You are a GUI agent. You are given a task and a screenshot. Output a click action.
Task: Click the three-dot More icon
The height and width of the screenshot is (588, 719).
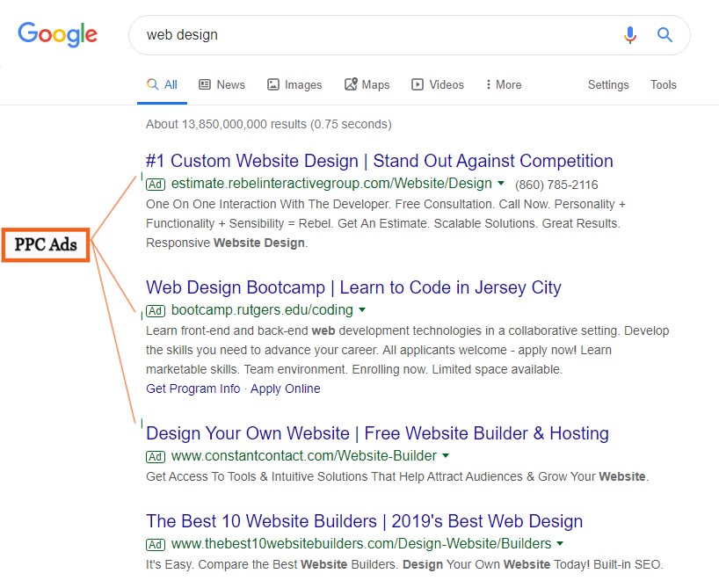[x=489, y=84]
